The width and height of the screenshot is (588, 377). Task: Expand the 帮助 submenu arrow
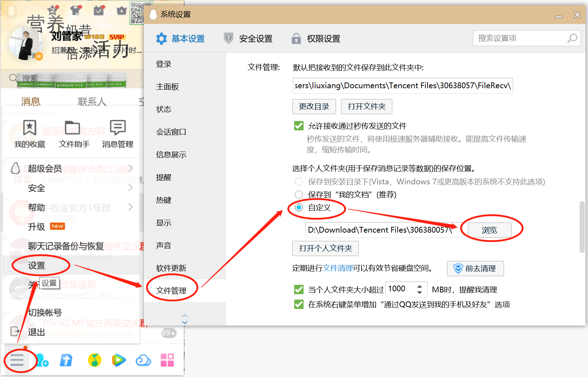(130, 207)
